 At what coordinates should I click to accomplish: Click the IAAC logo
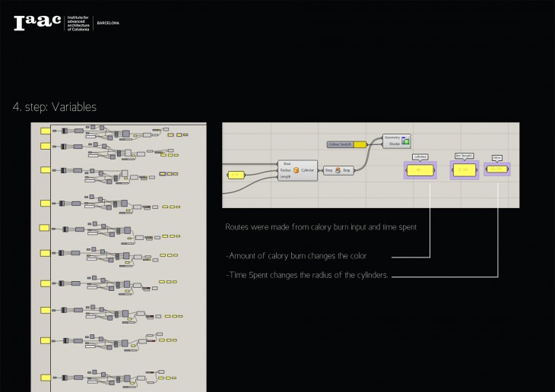coord(36,24)
